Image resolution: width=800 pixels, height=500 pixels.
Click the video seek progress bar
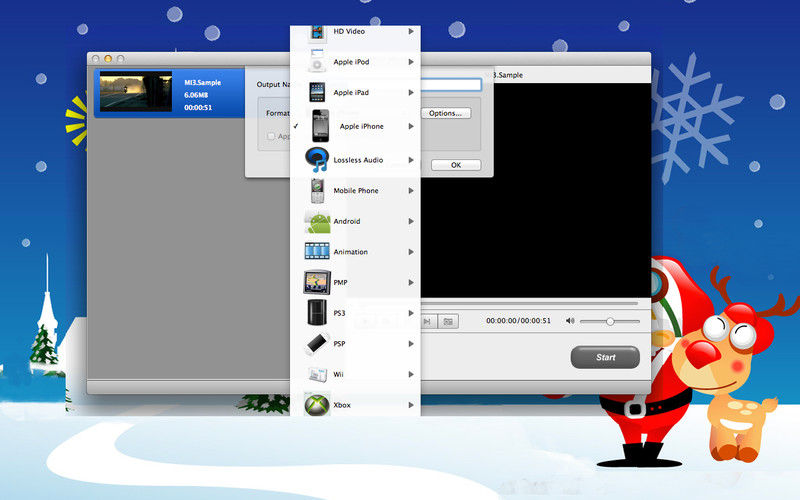pos(529,304)
